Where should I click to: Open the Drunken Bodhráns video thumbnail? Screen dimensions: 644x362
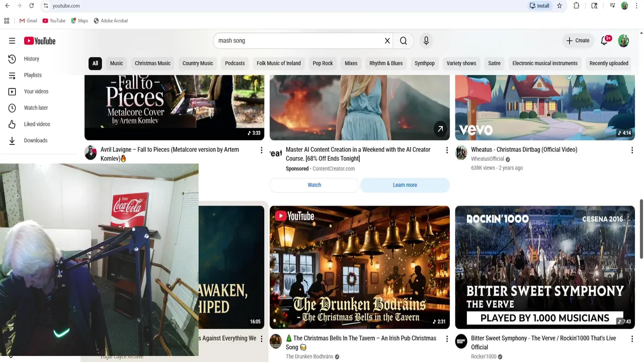coord(360,267)
